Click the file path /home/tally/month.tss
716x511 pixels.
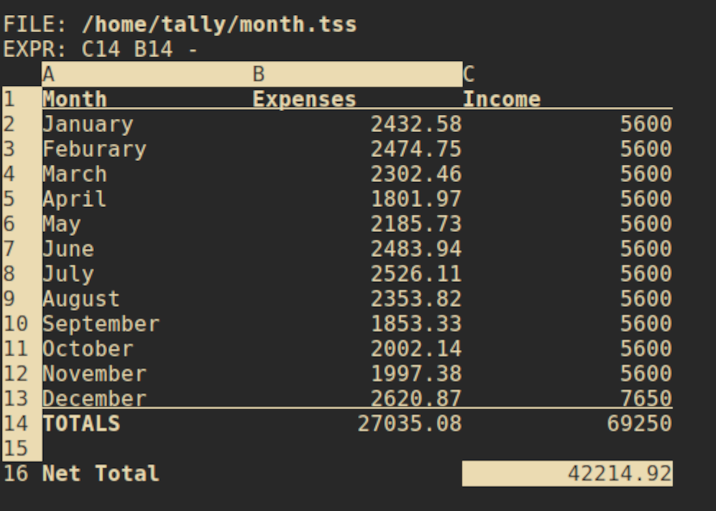coord(219,24)
